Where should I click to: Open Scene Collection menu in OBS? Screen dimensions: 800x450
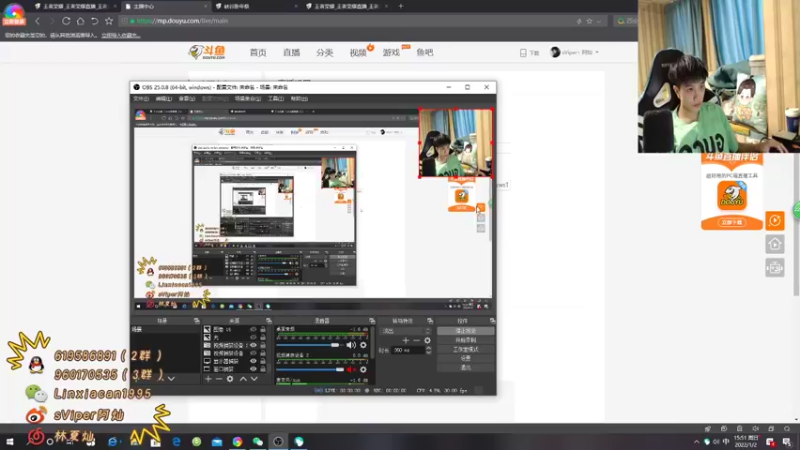[x=248, y=98]
